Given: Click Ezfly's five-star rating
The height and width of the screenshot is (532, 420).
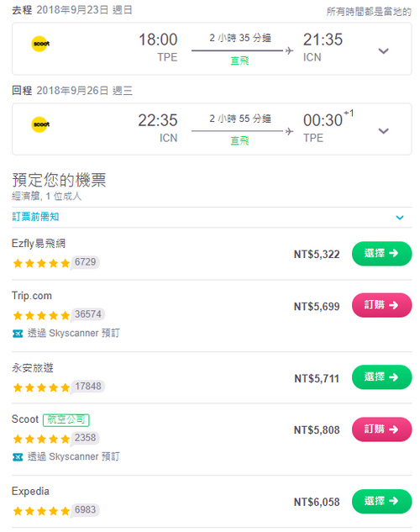Looking at the screenshot, I should [x=41, y=263].
